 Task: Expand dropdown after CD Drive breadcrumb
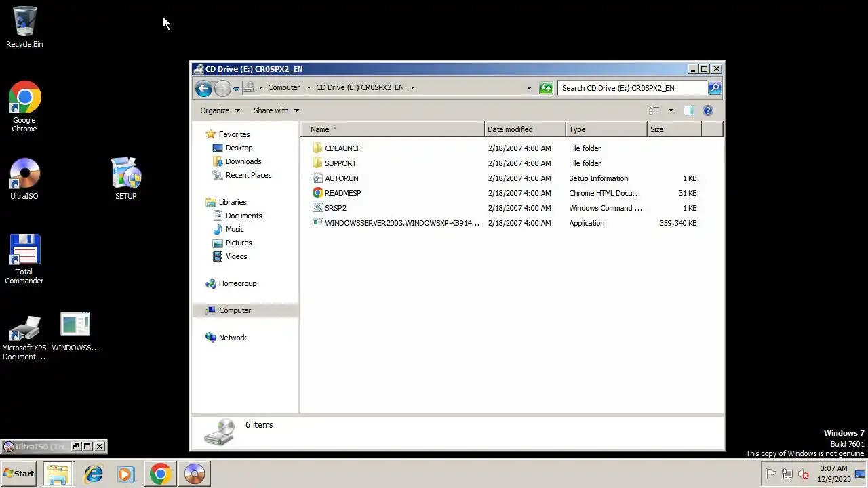pyautogui.click(x=412, y=87)
